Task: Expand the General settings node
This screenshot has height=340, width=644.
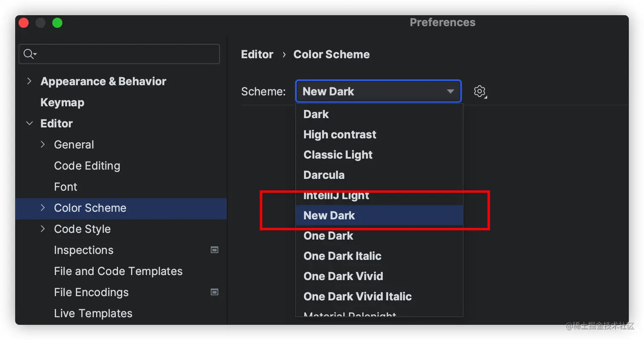Action: click(43, 144)
